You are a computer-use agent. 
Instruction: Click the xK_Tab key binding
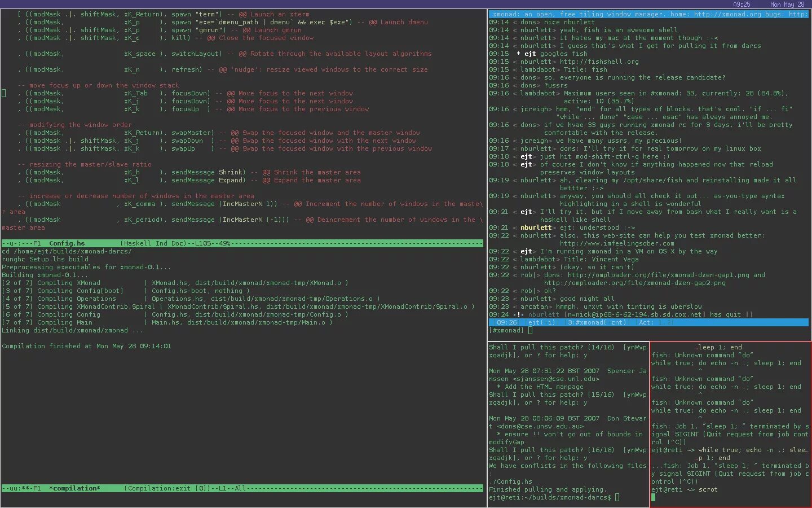coord(136,93)
